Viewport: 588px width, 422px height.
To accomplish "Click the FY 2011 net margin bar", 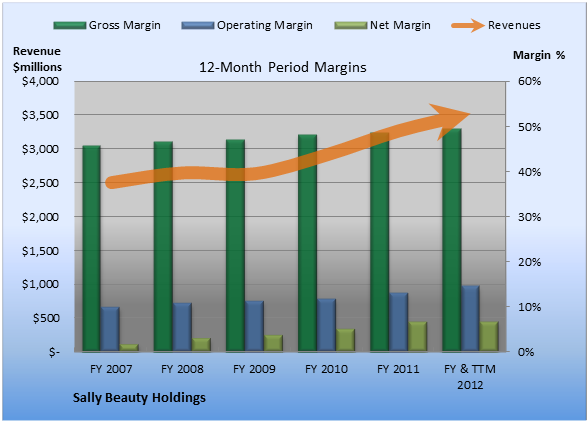I will (417, 336).
